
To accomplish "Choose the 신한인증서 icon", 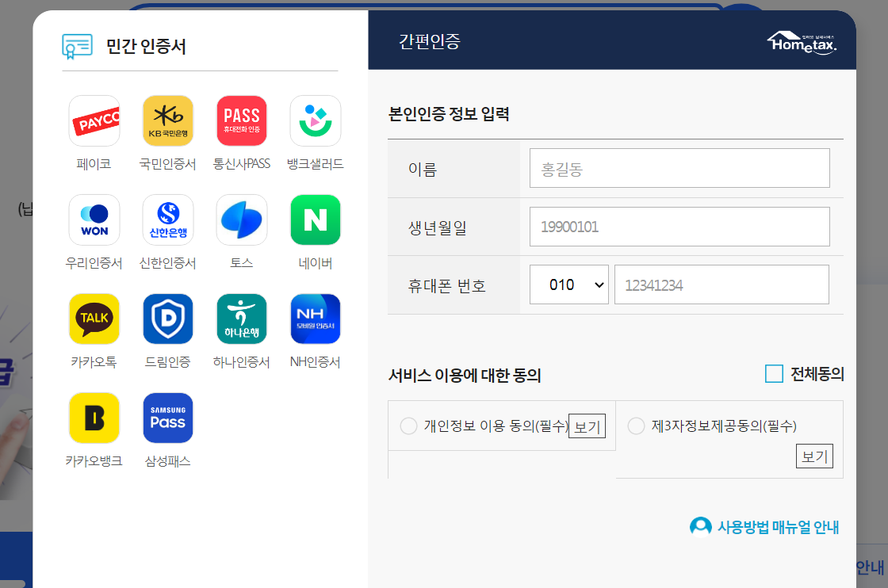I will 167,220.
